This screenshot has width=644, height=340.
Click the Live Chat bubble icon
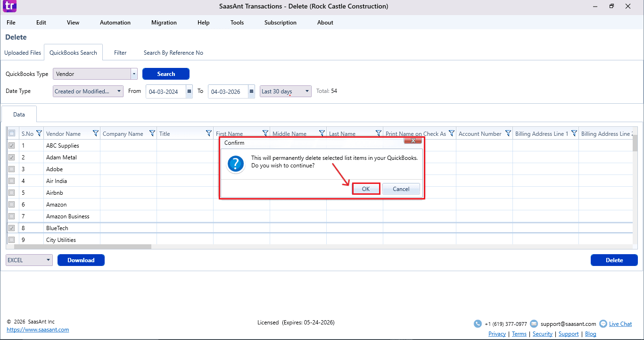603,324
